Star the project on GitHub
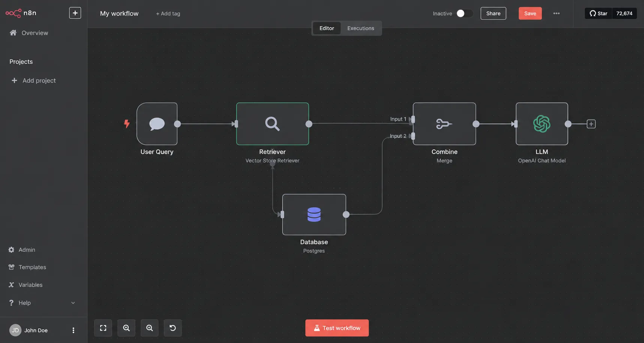644x343 pixels. (598, 13)
